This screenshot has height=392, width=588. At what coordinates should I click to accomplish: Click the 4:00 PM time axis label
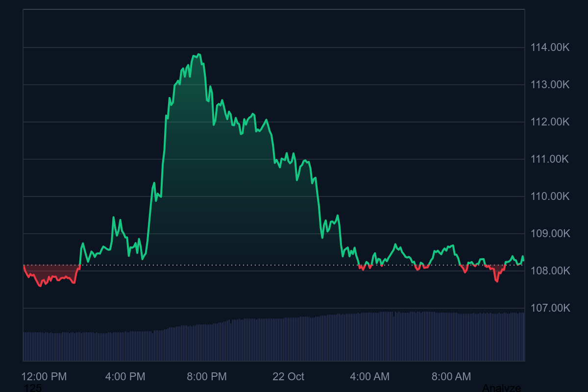[125, 377]
